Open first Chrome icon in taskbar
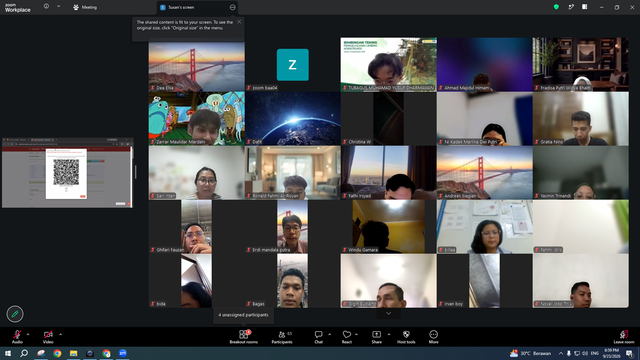This screenshot has width=640, height=360. coord(57,353)
